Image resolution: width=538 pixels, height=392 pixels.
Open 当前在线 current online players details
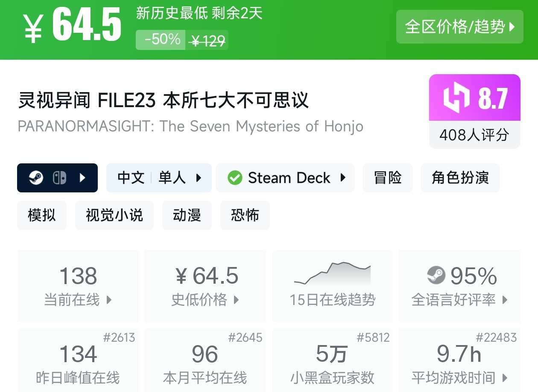click(78, 286)
